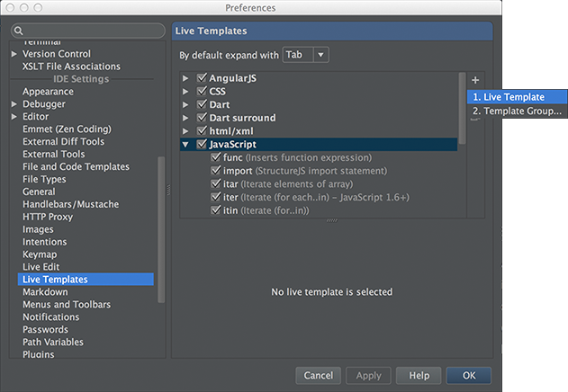Screen dimensions: 568x392
Task: Click the settings search field
Action: 88,31
